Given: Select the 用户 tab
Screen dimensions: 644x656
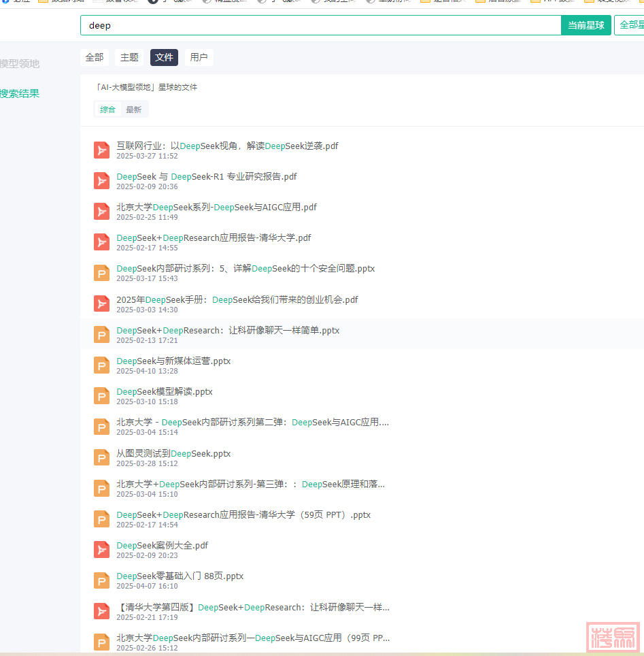Looking at the screenshot, I should (199, 58).
